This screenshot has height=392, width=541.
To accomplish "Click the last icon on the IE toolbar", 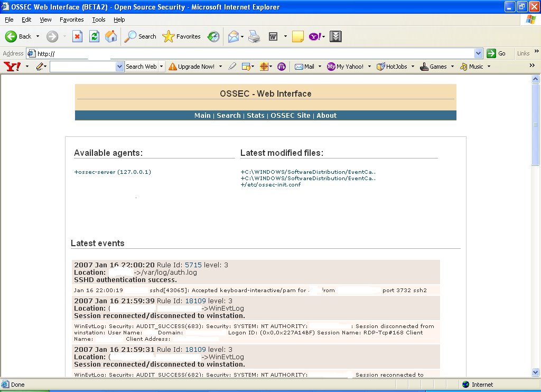I will (335, 36).
